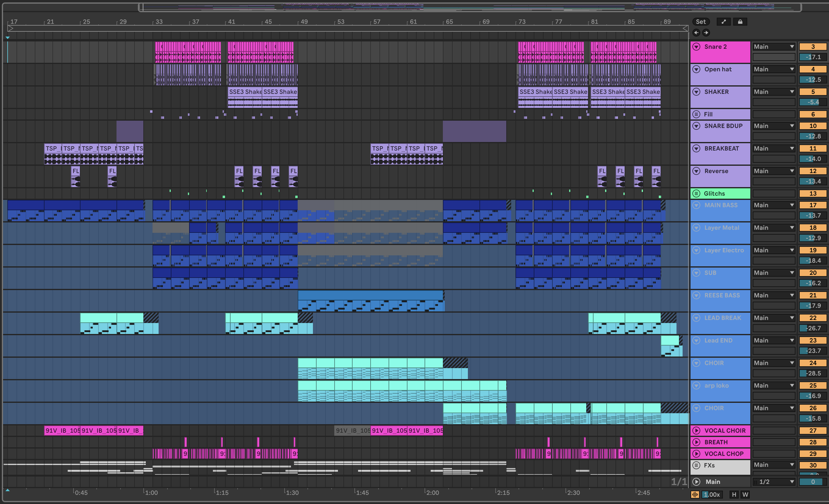Click the Glitchs group track icon
Image resolution: width=829 pixels, height=504 pixels.
click(696, 194)
